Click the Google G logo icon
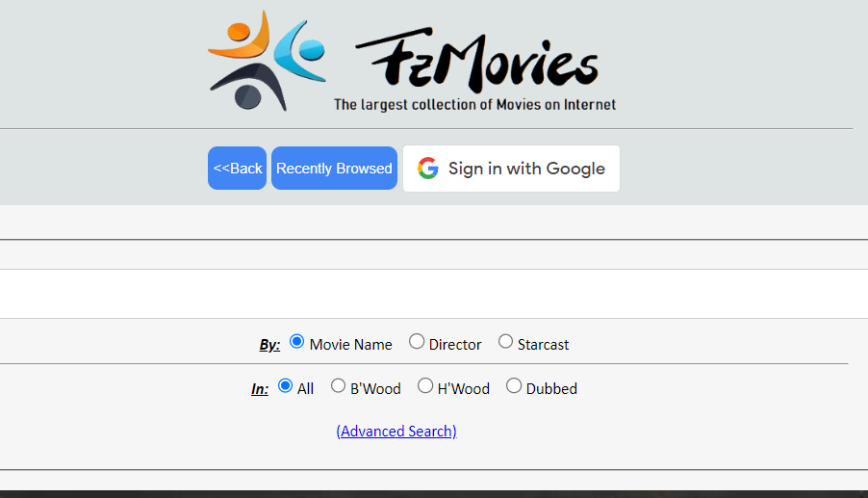This screenshot has height=498, width=868. pyautogui.click(x=428, y=169)
